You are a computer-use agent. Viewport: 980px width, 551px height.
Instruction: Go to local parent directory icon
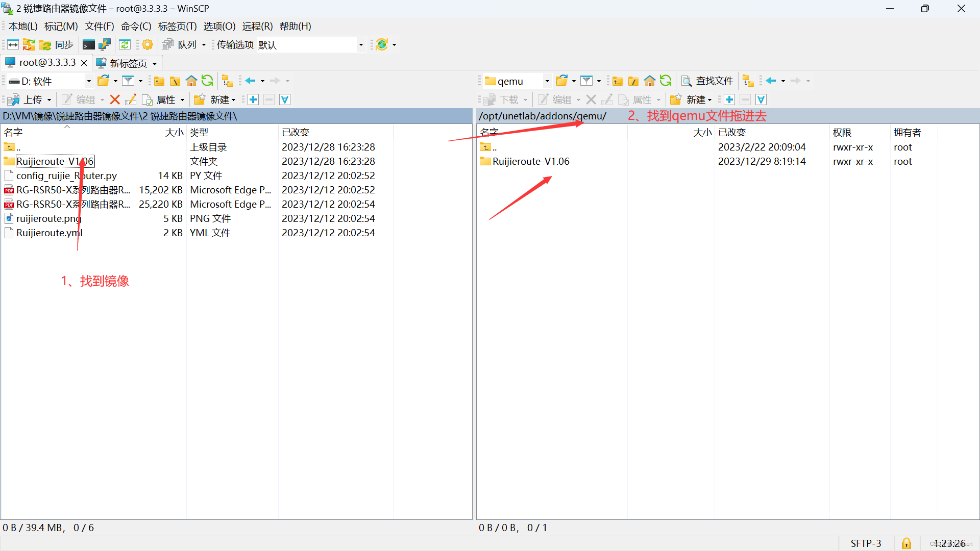(159, 81)
